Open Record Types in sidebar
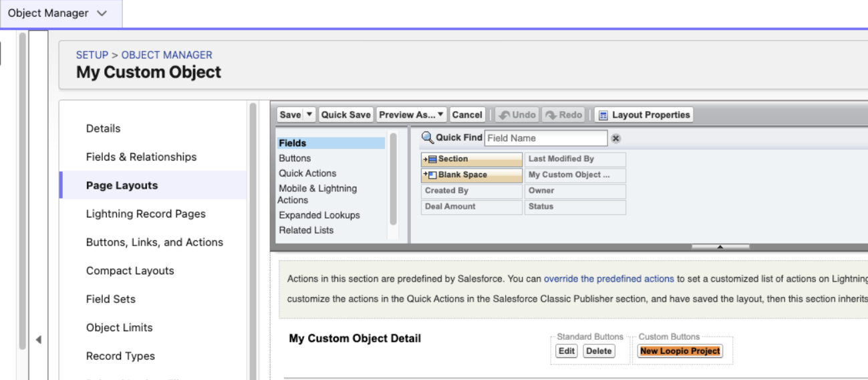 point(120,356)
